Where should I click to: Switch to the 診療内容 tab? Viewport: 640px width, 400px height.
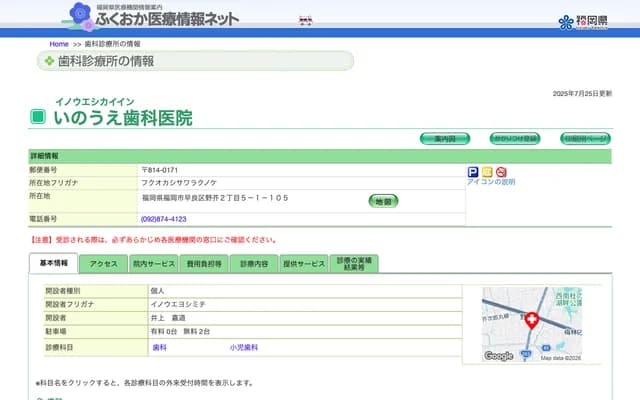[x=254, y=264]
